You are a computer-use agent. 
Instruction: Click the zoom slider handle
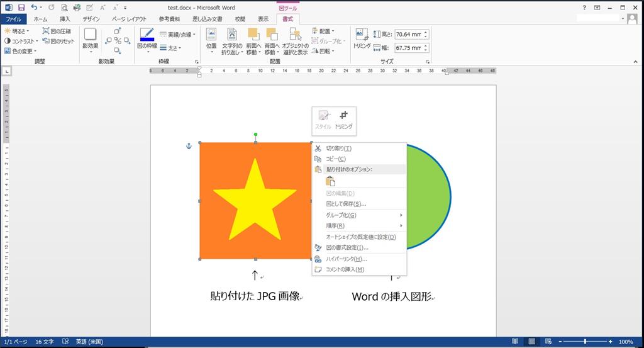coord(585,342)
